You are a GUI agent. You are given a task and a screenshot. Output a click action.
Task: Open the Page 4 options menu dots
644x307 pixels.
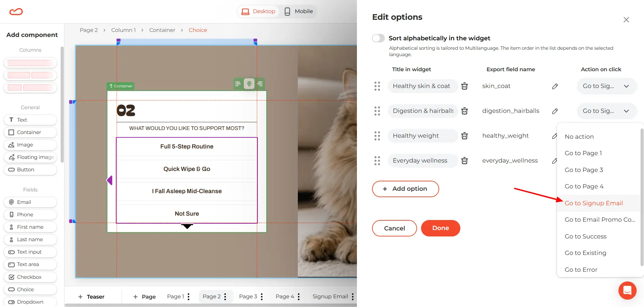click(298, 297)
